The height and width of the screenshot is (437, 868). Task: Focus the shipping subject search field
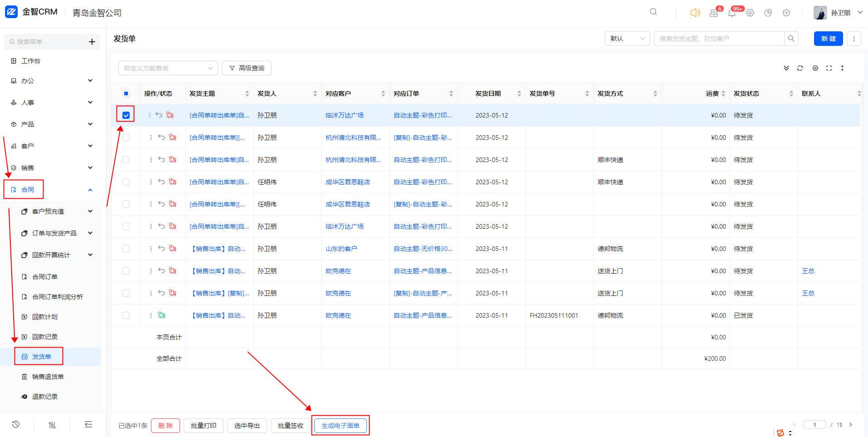pyautogui.click(x=719, y=39)
